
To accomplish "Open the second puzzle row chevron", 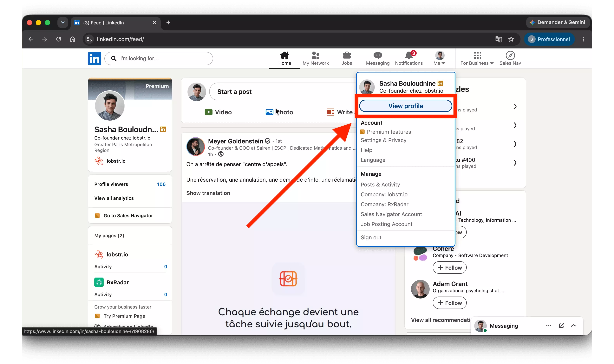I will tap(515, 125).
